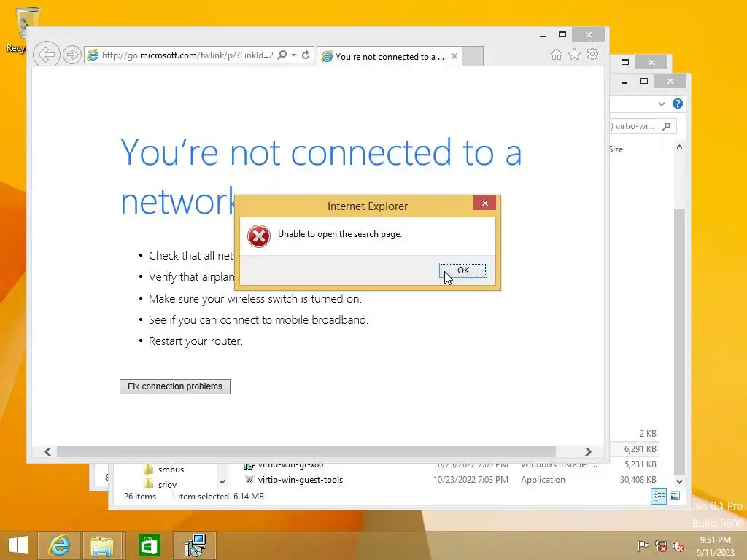
Task: Go forward using the browser Forward arrow
Action: click(x=72, y=55)
